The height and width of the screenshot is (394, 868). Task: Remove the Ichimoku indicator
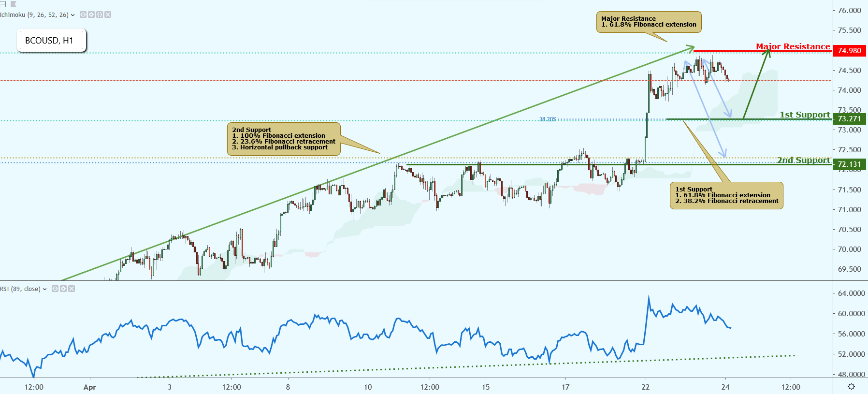click(x=108, y=15)
